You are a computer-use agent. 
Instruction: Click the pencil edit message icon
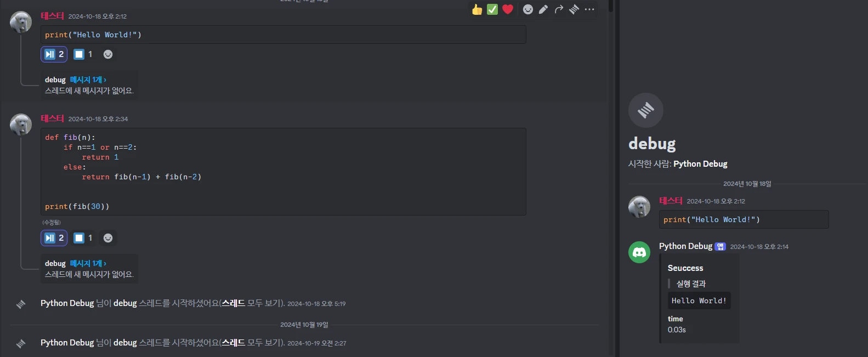pos(543,9)
